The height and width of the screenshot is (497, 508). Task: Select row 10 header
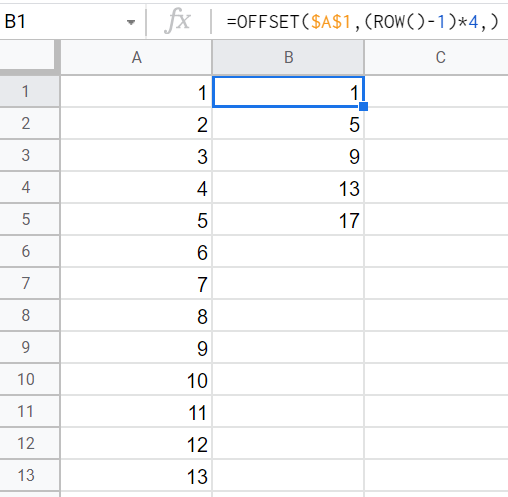(x=30, y=379)
